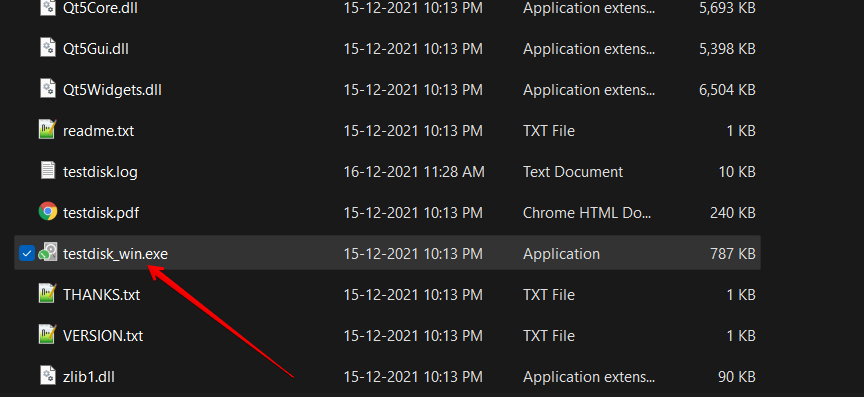This screenshot has width=864, height=397.
Task: Click the readme.txt file name
Action: (99, 131)
